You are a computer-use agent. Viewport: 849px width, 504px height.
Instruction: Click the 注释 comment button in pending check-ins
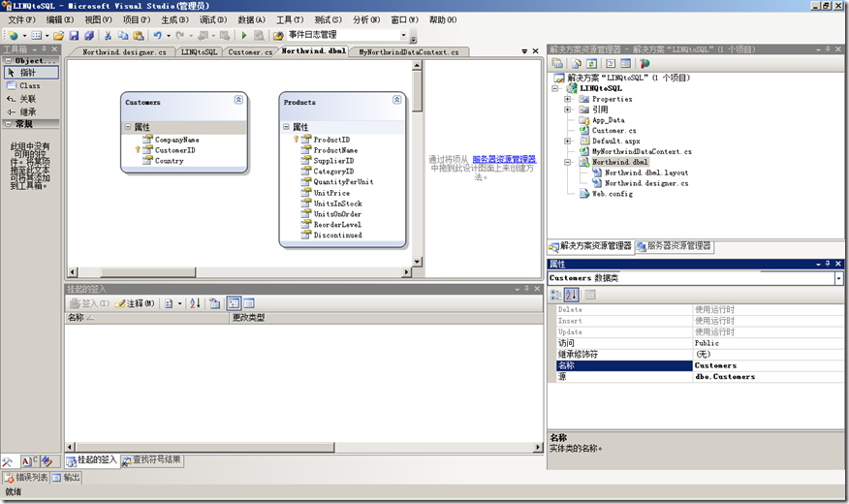(136, 303)
